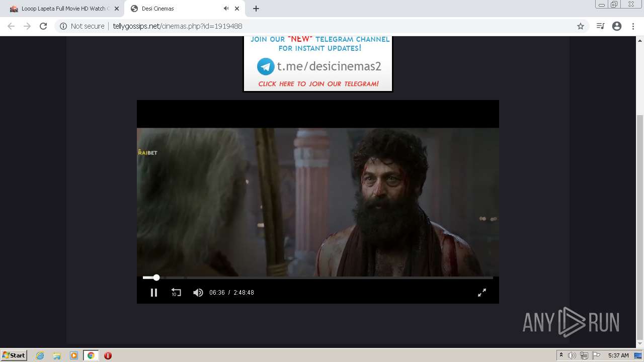
Task: Enter fullscreen video mode
Action: tap(482, 292)
